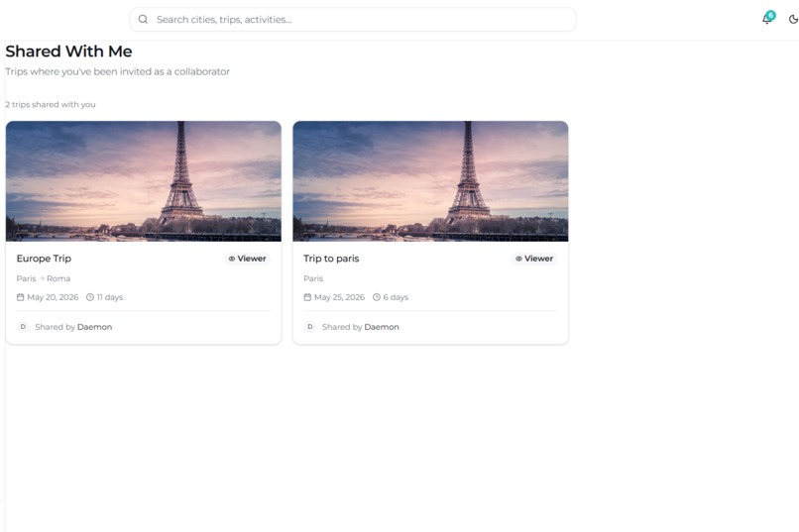
Task: Click the 2 trips shared with you text
Action: (x=51, y=104)
